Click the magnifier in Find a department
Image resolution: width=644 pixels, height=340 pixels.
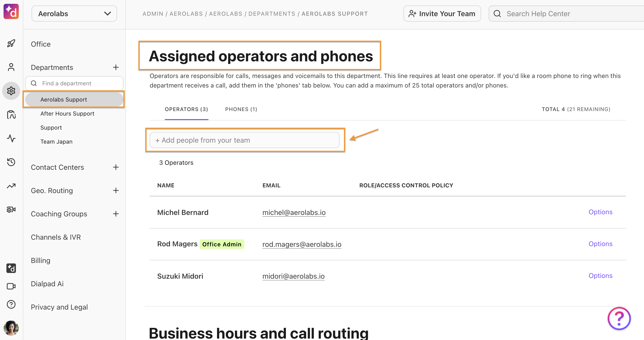(34, 83)
